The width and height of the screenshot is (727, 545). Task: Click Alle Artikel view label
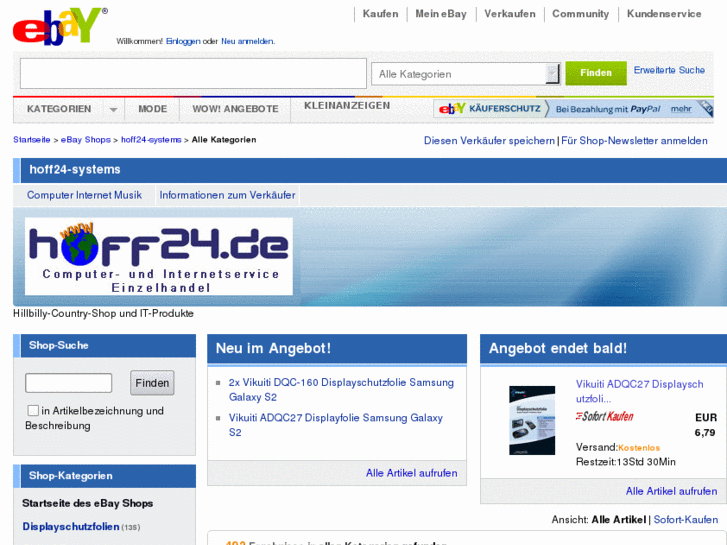(619, 519)
